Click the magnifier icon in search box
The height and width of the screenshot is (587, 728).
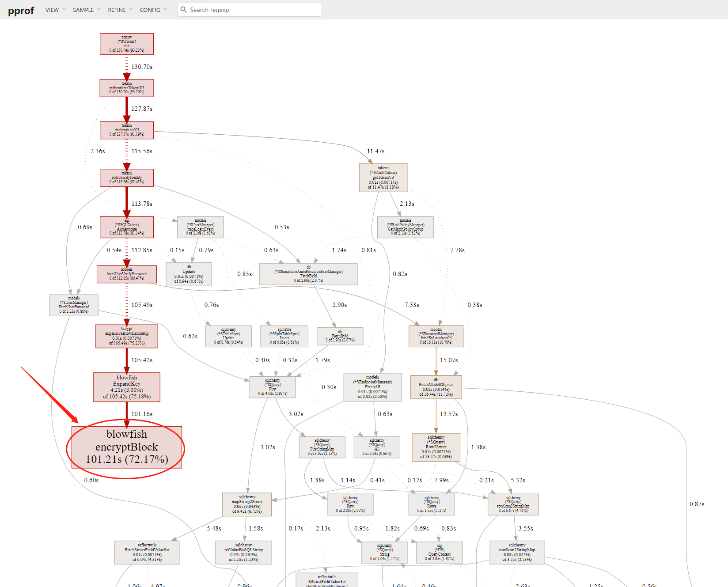(184, 10)
